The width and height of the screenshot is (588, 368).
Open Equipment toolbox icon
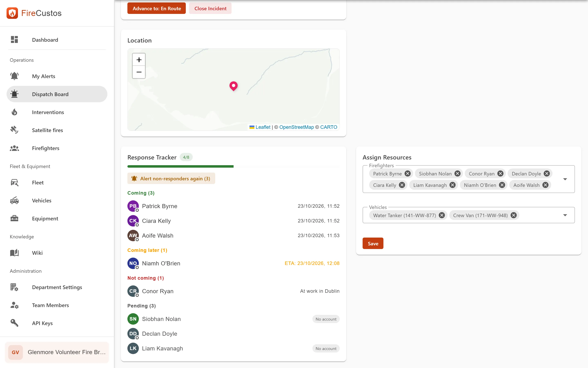coord(14,219)
